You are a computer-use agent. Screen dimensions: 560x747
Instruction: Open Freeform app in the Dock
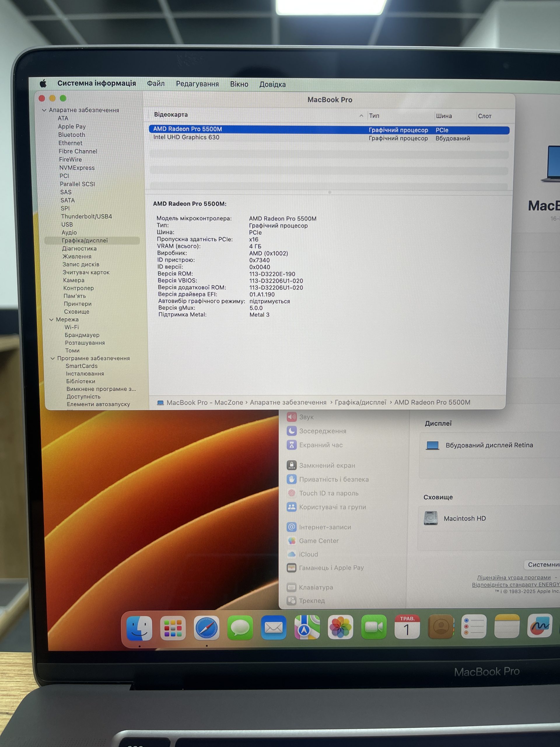click(x=540, y=625)
